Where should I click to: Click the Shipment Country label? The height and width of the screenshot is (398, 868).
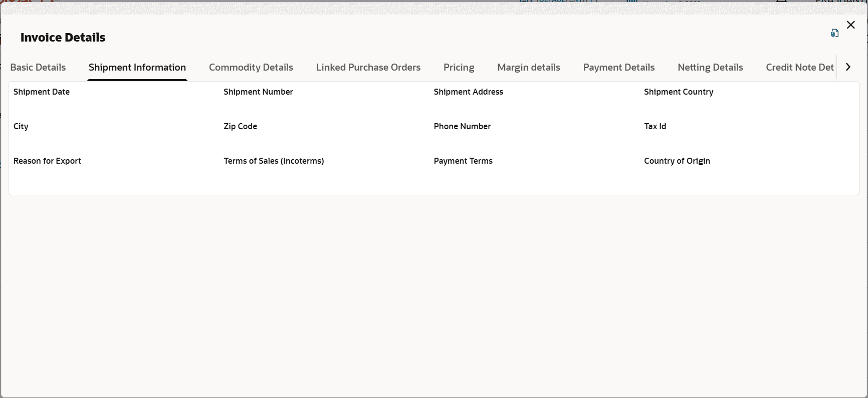[679, 92]
